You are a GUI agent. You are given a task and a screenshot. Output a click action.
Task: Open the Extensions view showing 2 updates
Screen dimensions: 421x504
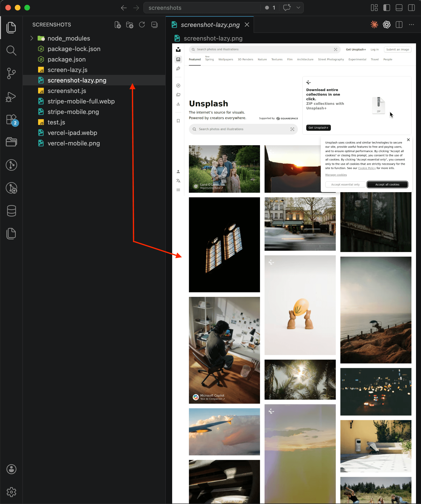click(x=11, y=120)
